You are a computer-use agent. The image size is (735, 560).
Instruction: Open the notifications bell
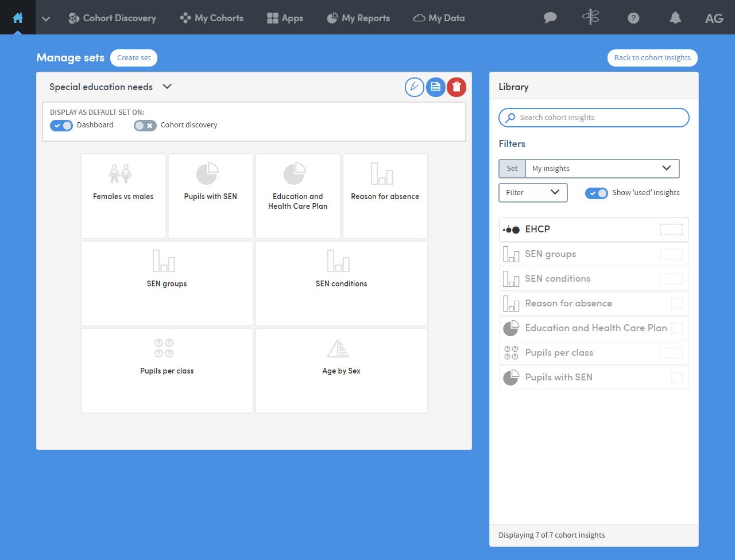click(675, 18)
